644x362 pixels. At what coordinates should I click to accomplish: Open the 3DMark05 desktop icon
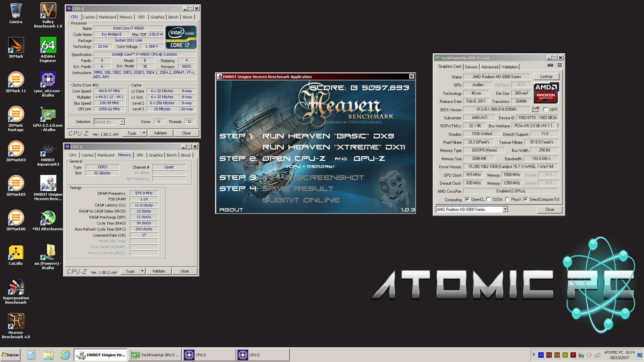(16, 186)
